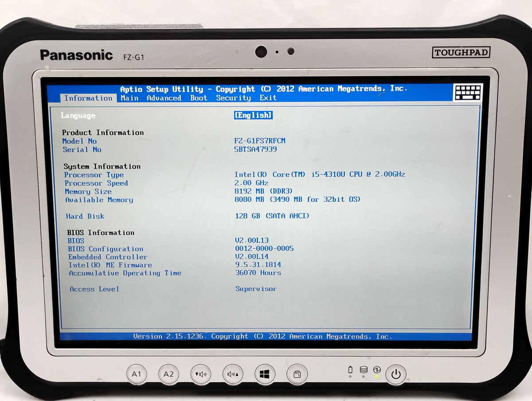Screen dimensions: 532x401
Task: Click the Product Information heading
Action: 103,133
